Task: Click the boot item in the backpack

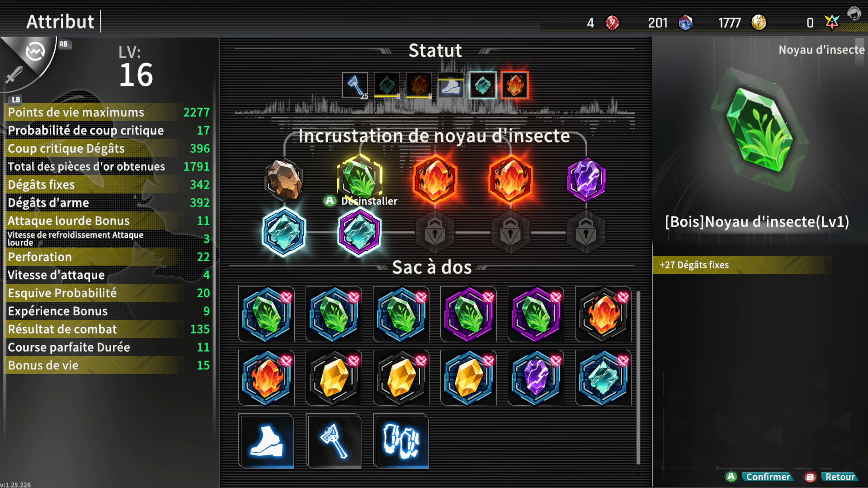Action: pyautogui.click(x=267, y=441)
